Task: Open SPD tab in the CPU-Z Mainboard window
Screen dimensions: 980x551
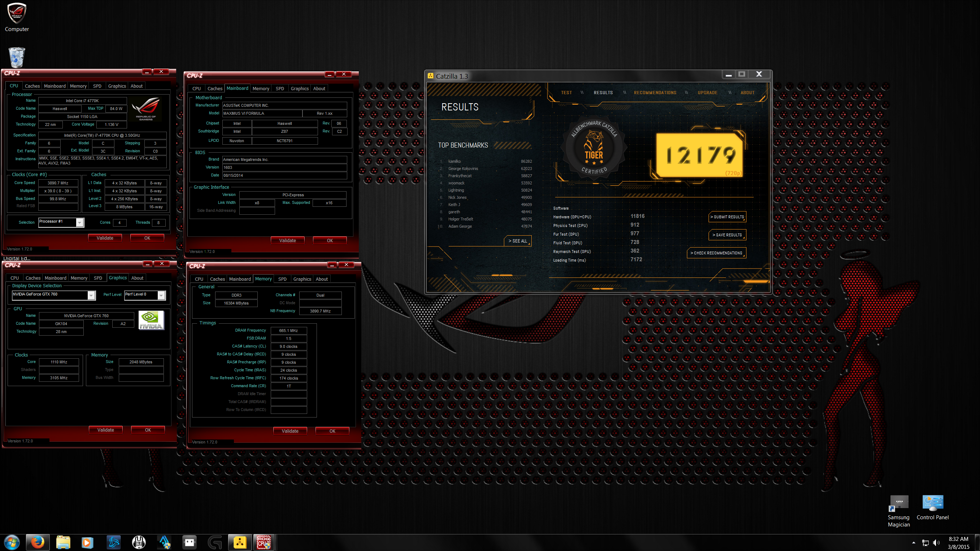Action: pyautogui.click(x=280, y=89)
